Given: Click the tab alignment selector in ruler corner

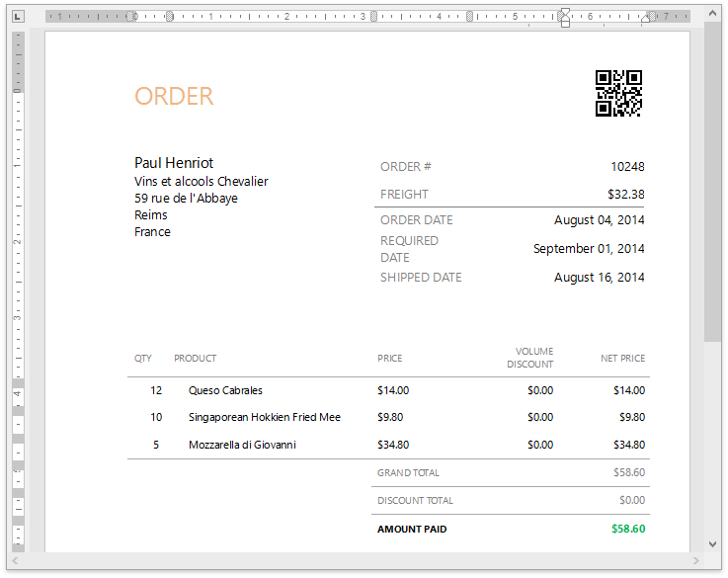Looking at the screenshot, I should click(x=18, y=17).
